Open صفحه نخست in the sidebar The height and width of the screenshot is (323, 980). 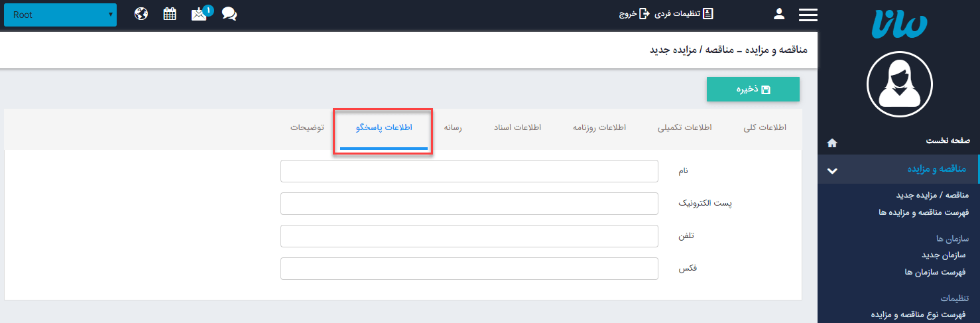(948, 141)
